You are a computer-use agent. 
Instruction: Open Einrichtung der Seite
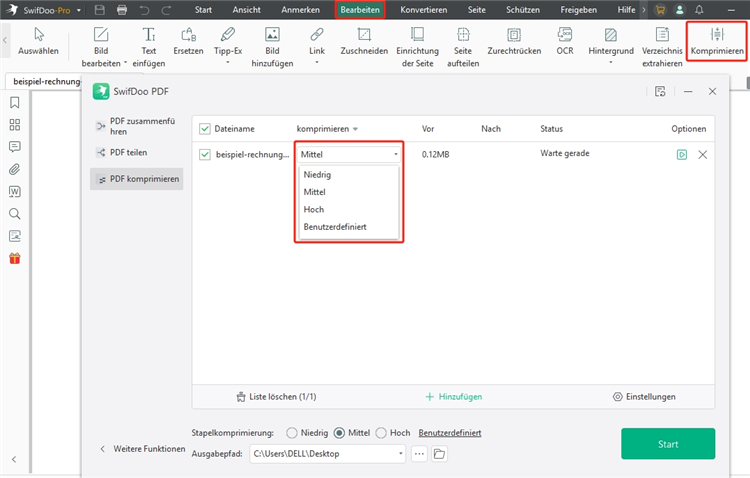(x=417, y=47)
